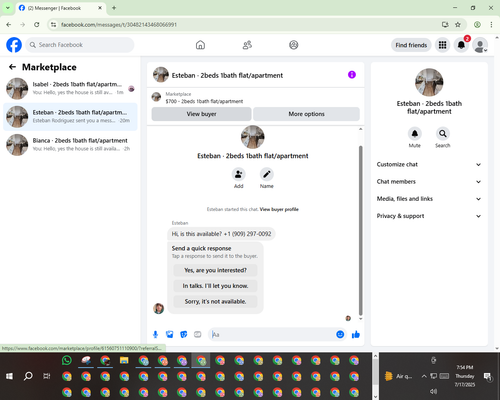This screenshot has height=400, width=500.
Task: Click the Name edit pencil icon
Action: coord(267,174)
